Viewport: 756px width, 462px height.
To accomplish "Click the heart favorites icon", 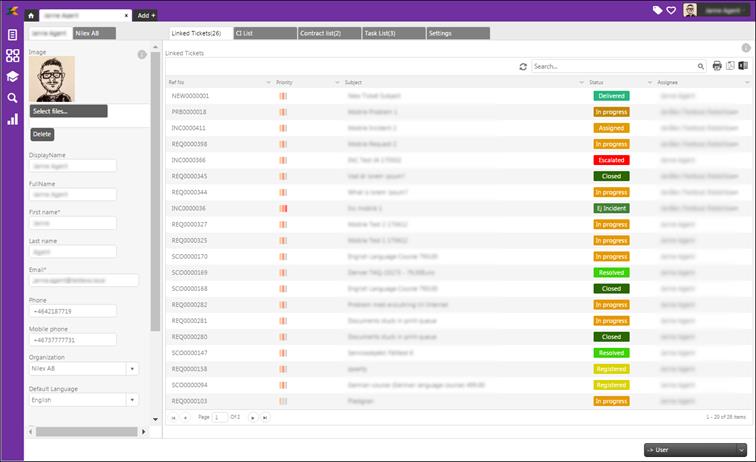I will tap(670, 11).
